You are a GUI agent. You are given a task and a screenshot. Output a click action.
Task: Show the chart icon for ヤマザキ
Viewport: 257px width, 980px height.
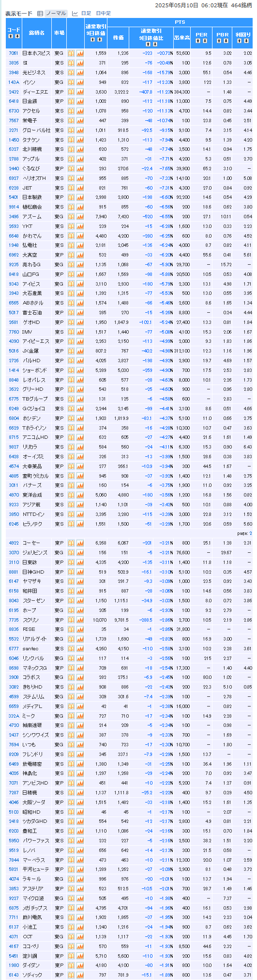(x=80, y=581)
